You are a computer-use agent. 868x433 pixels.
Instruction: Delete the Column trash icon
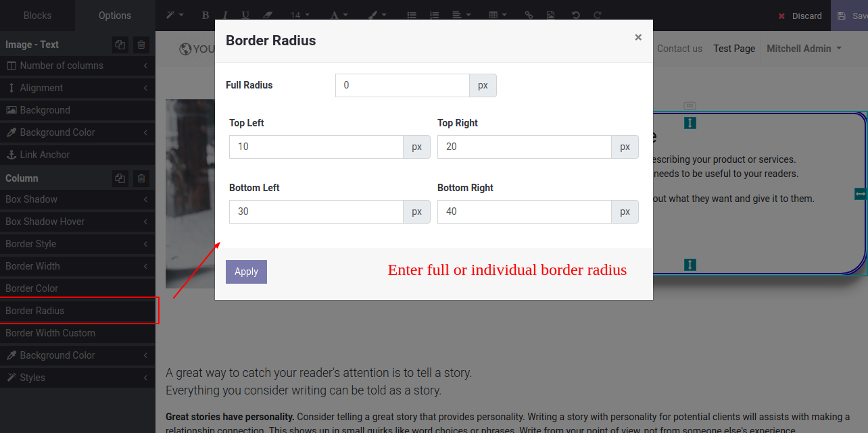(141, 178)
